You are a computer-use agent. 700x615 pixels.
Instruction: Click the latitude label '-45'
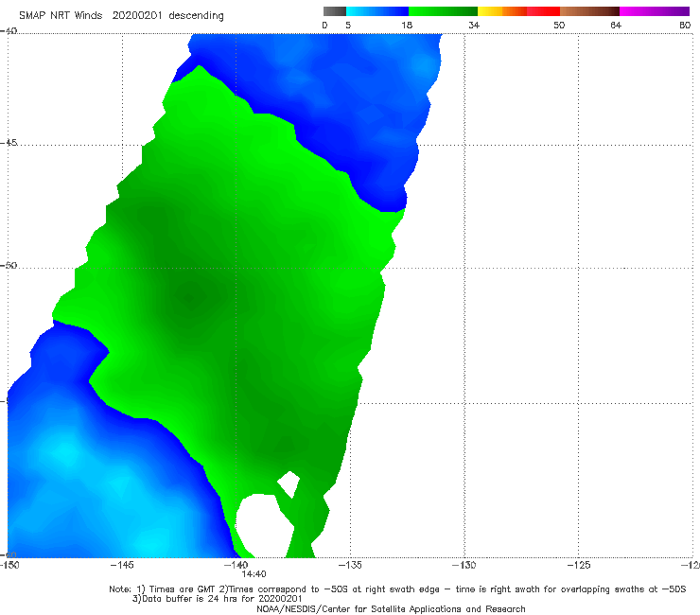[x=9, y=143]
